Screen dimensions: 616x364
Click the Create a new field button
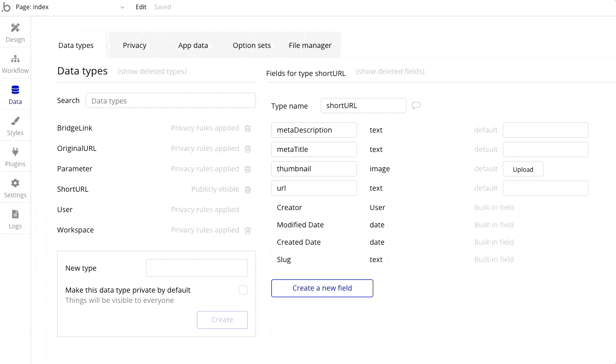coord(322,288)
